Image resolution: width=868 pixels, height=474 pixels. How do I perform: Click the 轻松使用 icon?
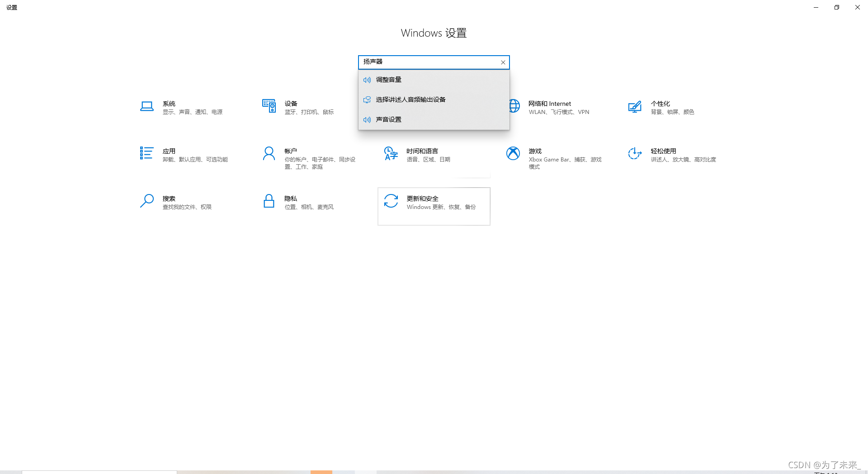tap(635, 153)
